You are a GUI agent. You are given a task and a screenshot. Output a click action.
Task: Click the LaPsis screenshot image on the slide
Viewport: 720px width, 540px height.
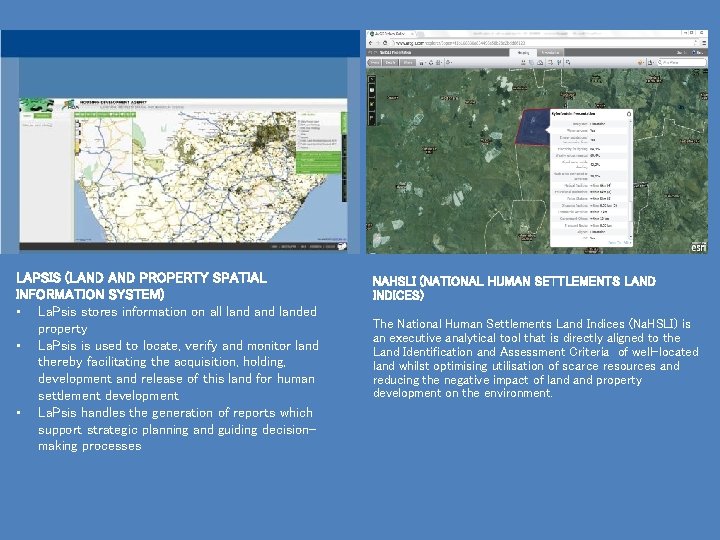click(180, 142)
